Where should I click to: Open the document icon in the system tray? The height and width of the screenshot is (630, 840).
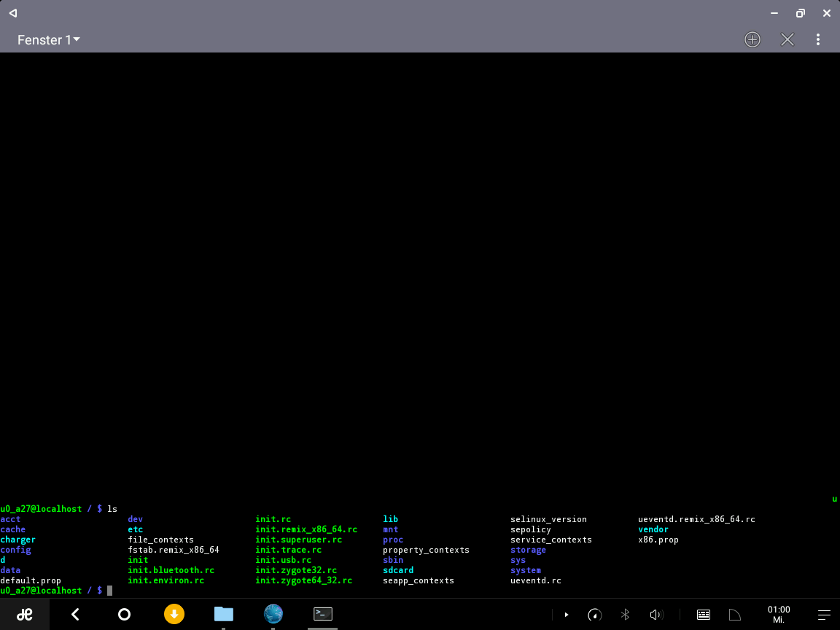734,614
